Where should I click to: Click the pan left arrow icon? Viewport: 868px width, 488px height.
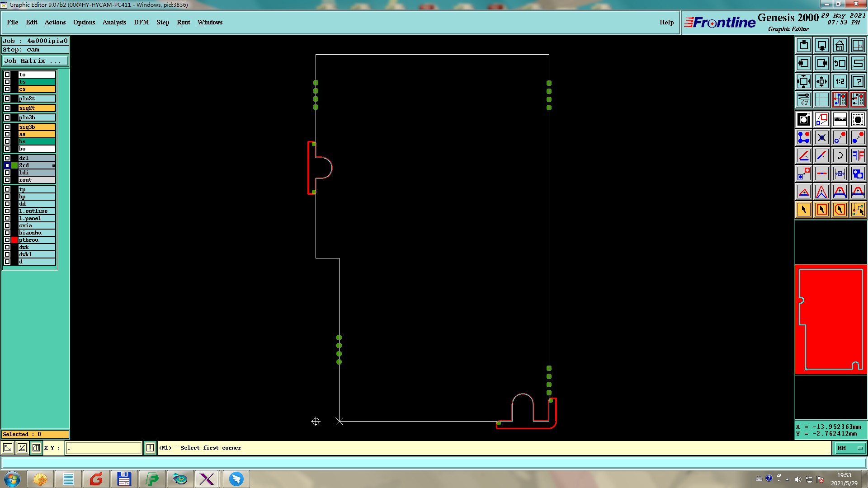(x=803, y=63)
